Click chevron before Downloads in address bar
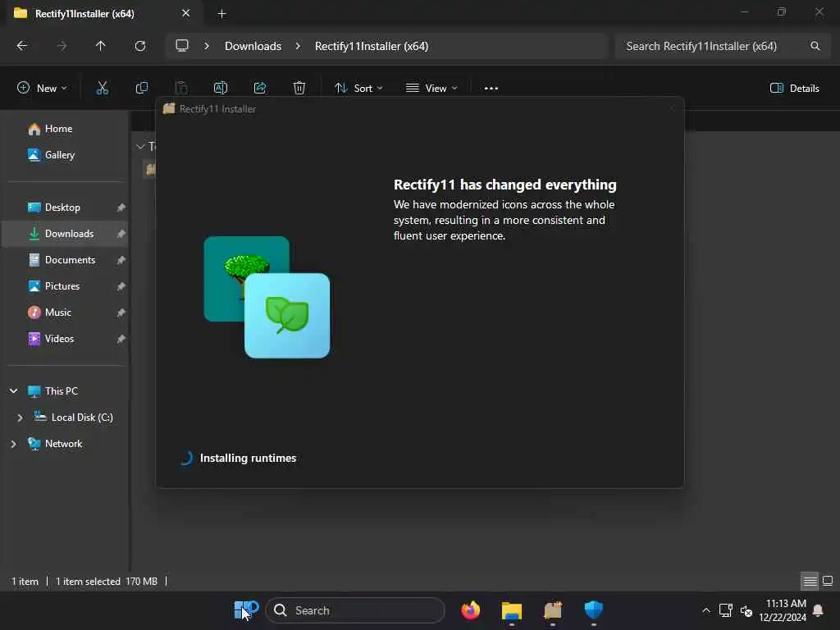840x630 pixels. (x=207, y=46)
